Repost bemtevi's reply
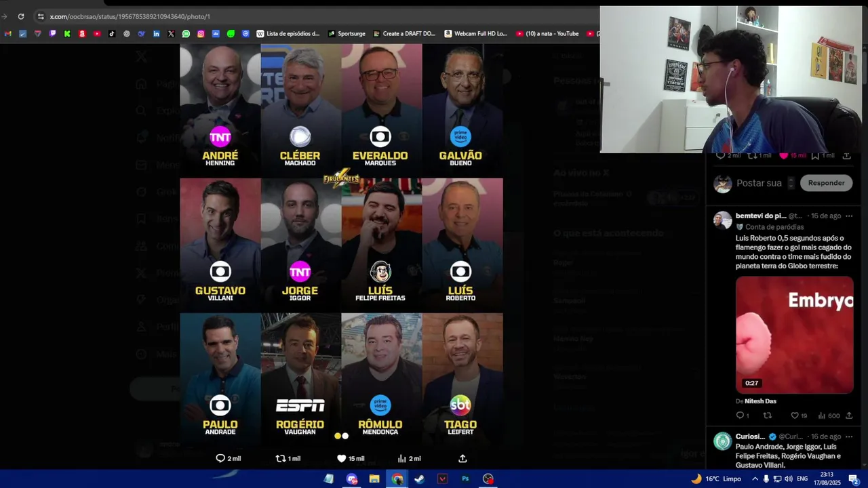 (768, 415)
